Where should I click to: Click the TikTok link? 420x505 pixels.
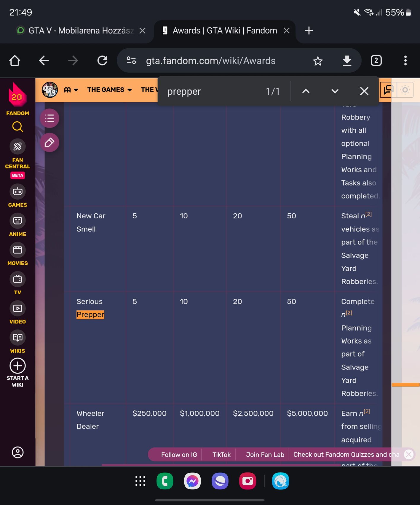pyautogui.click(x=221, y=455)
